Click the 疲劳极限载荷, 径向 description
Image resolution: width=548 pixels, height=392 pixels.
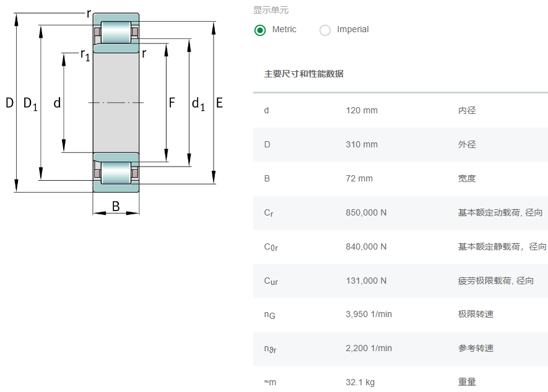(x=495, y=281)
